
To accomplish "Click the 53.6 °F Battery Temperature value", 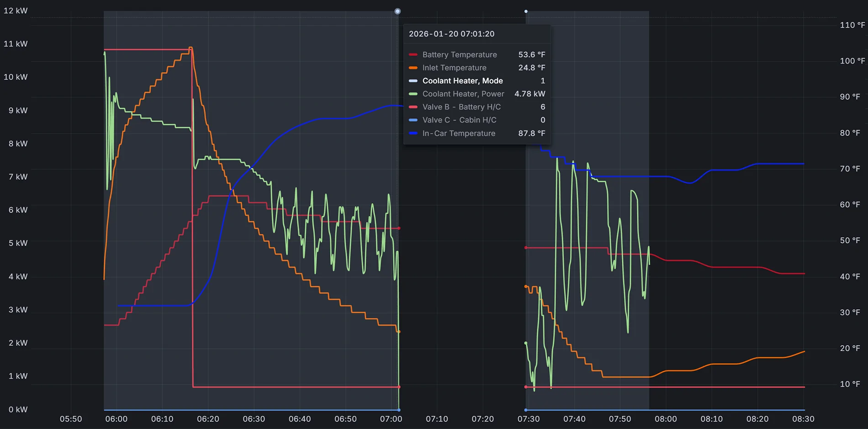I will 531,54.
